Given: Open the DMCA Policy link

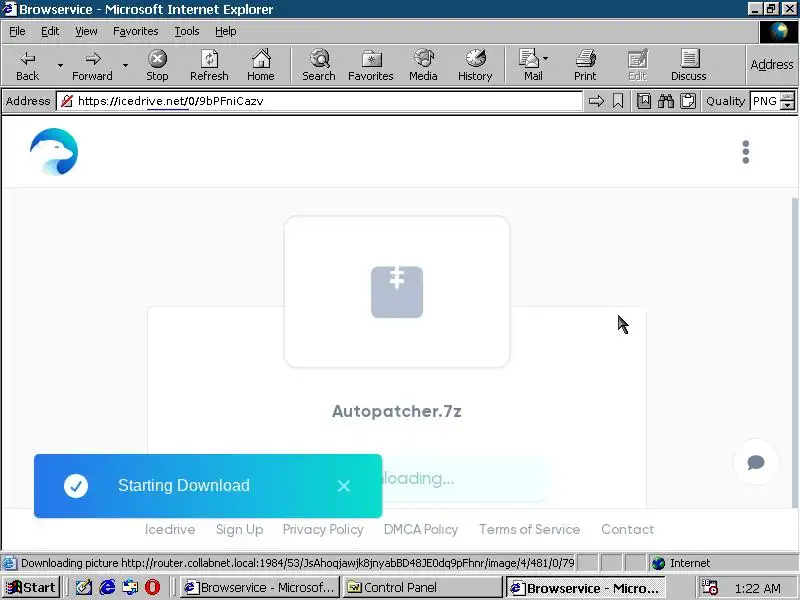Looking at the screenshot, I should pos(421,529).
